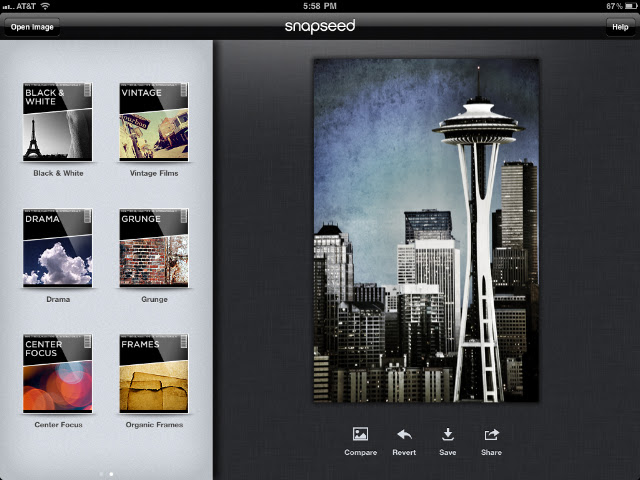Click the Black & White caption text

tap(58, 173)
